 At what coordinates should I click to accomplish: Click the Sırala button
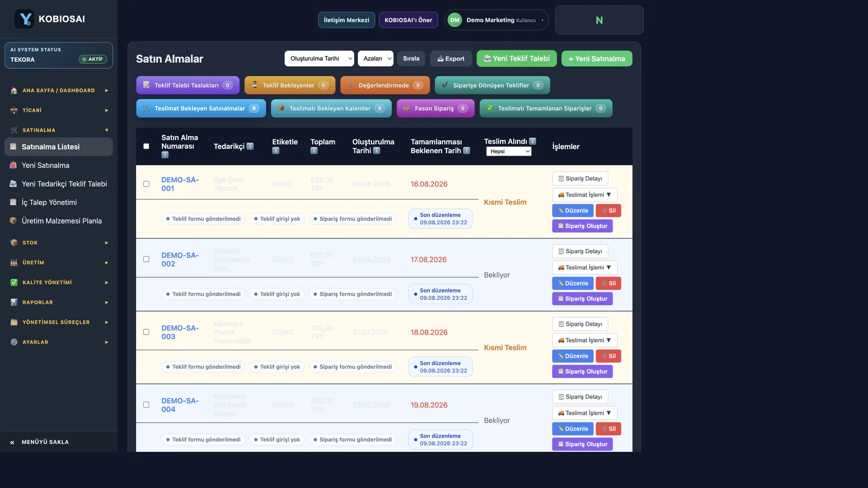click(x=411, y=59)
